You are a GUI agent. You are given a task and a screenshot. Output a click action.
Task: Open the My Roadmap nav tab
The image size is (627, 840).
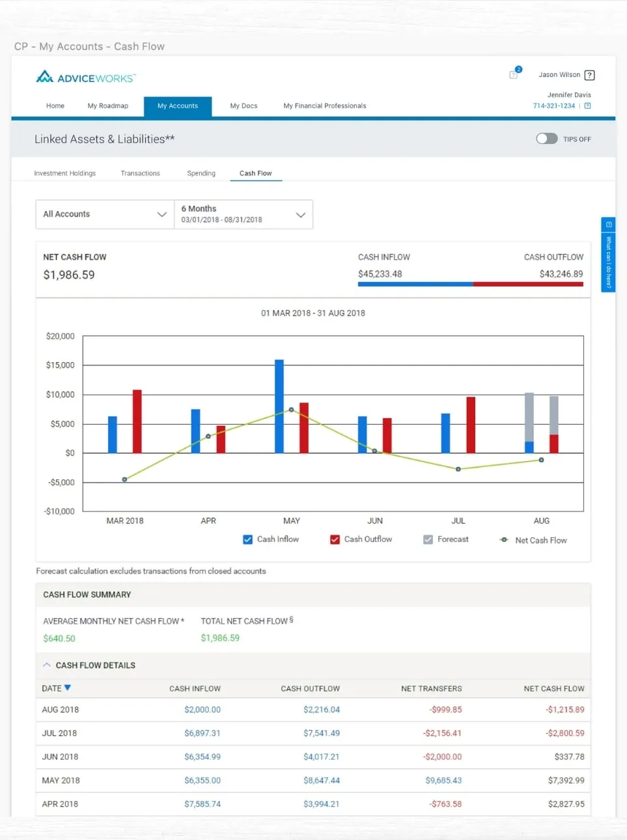point(108,105)
